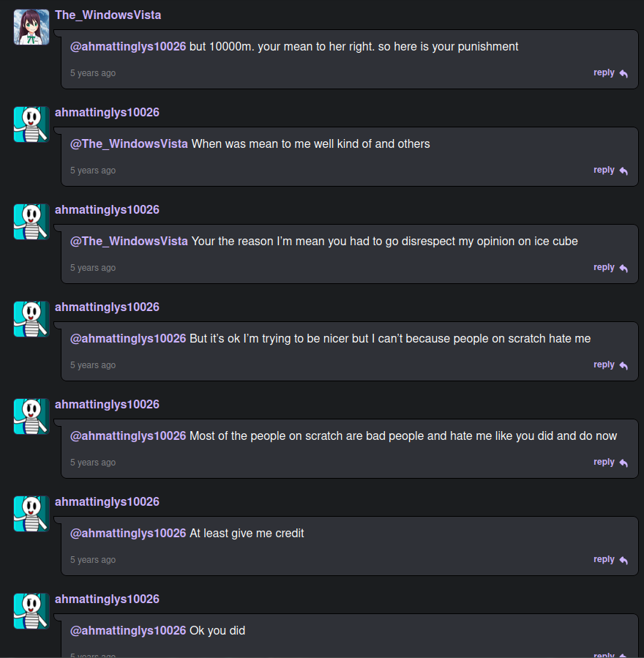Click avatar beside the "Ok you did" comment

point(31,611)
